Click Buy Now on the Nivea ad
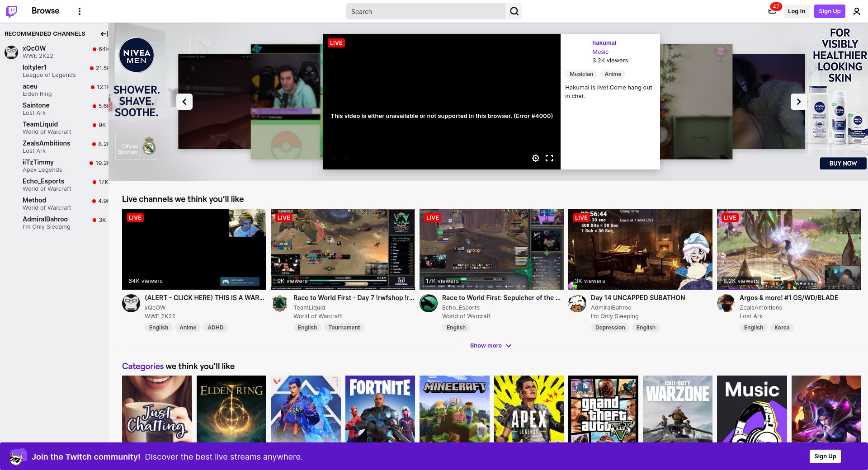The height and width of the screenshot is (470, 868). click(843, 164)
